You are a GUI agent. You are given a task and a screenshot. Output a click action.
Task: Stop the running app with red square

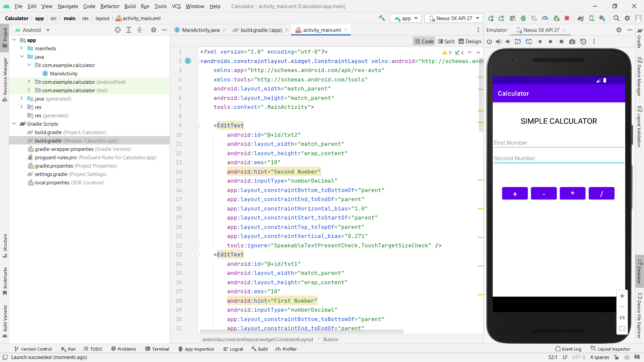pyautogui.click(x=567, y=18)
